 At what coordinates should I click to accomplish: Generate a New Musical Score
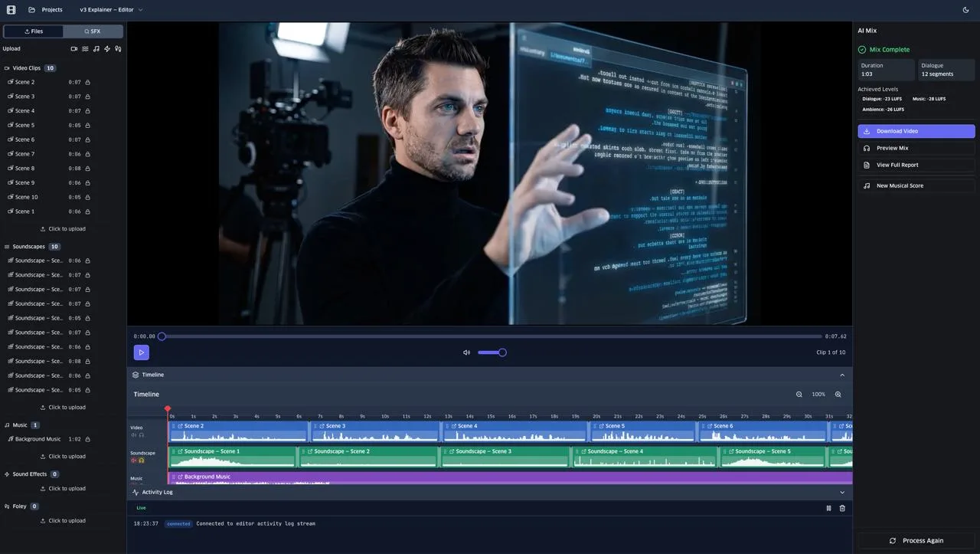pyautogui.click(x=916, y=185)
